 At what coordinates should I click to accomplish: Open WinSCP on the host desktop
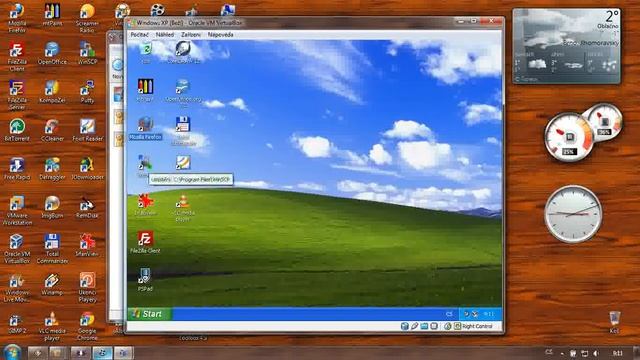(87, 53)
